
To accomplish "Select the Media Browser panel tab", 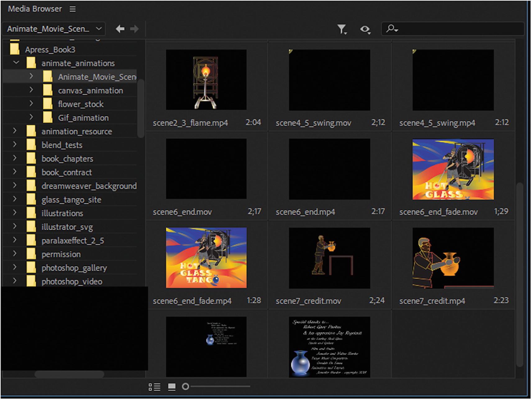I will (34, 9).
